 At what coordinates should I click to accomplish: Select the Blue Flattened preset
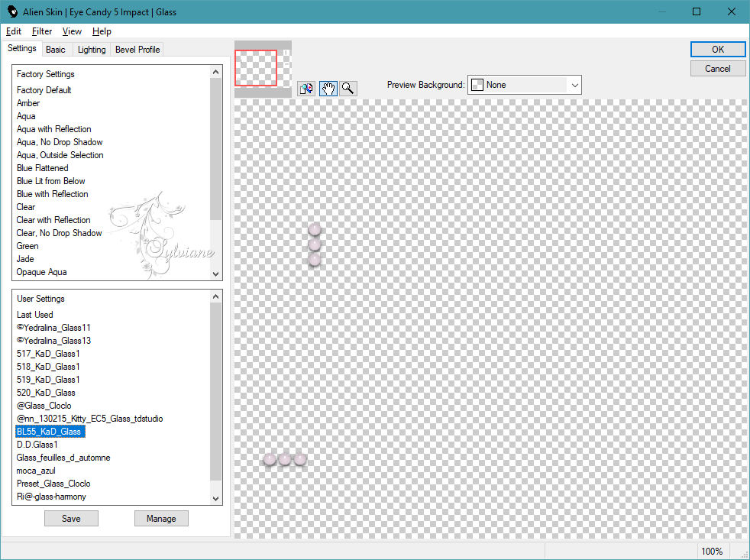[42, 168]
